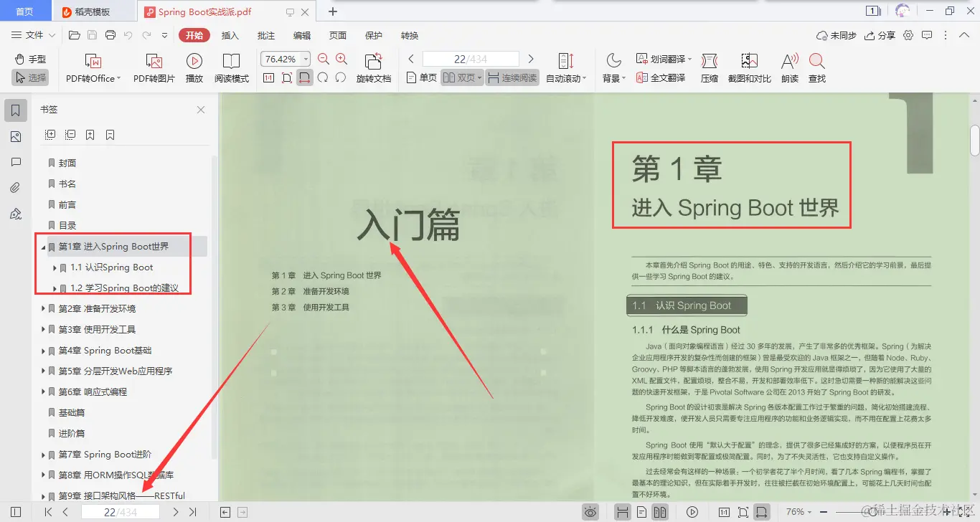Switch to the 插入 ribbon tab

click(230, 34)
